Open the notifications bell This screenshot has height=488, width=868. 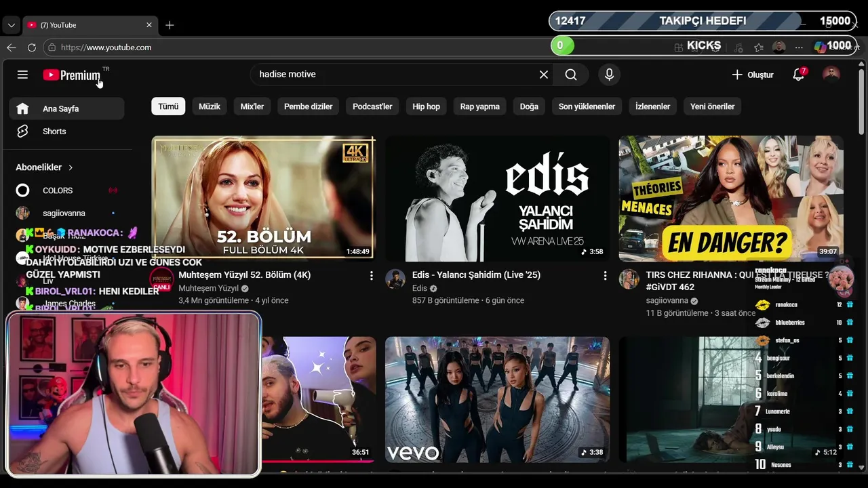(x=799, y=75)
